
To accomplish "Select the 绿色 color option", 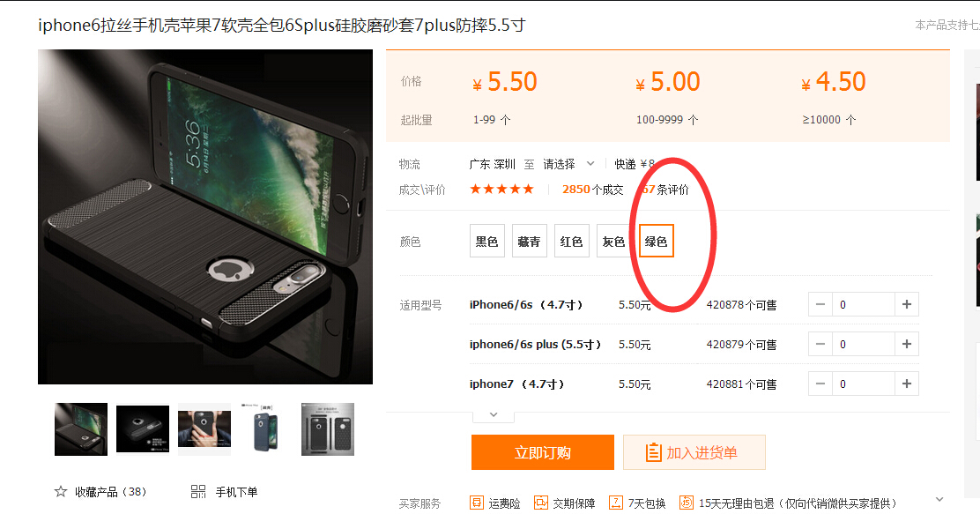I will (x=657, y=242).
